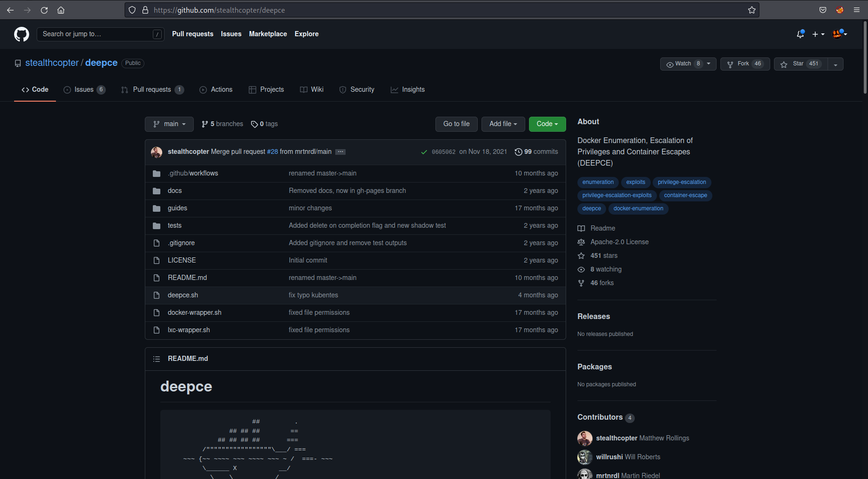
Task: Open commit hash 0605062
Action: point(443,152)
